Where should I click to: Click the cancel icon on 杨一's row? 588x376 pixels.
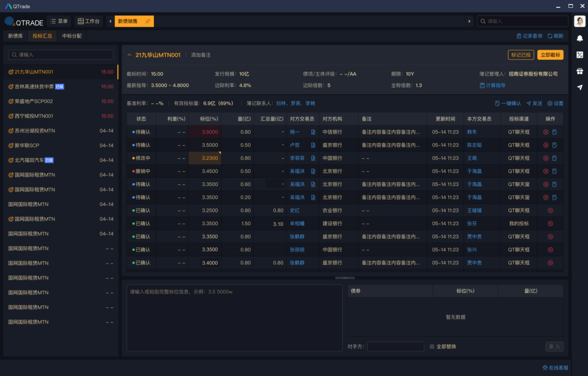point(546,132)
